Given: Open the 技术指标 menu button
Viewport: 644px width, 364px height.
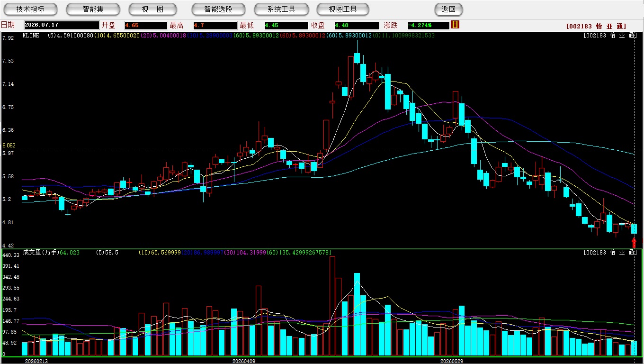Looking at the screenshot, I should pos(30,9).
